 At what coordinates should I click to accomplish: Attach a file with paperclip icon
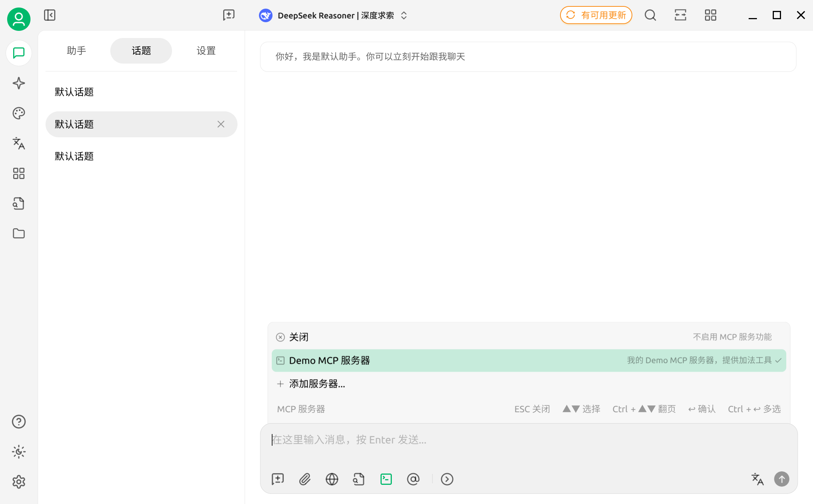[305, 479]
